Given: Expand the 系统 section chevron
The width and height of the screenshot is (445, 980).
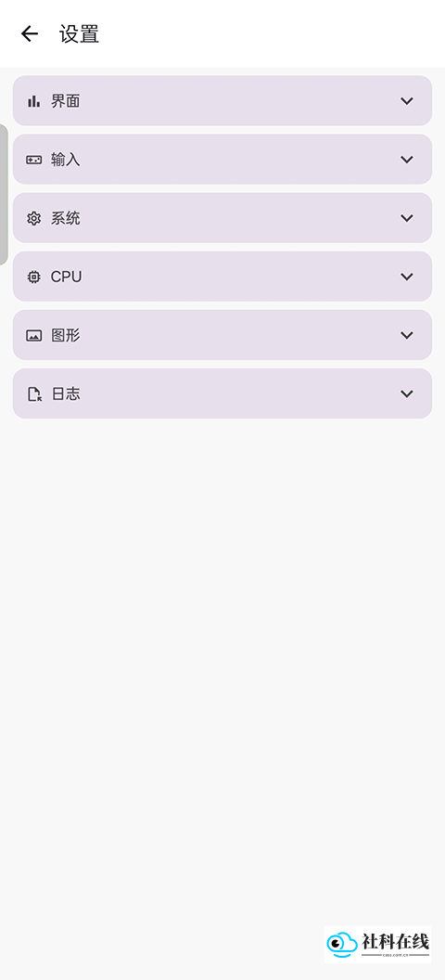Looking at the screenshot, I should 407,218.
